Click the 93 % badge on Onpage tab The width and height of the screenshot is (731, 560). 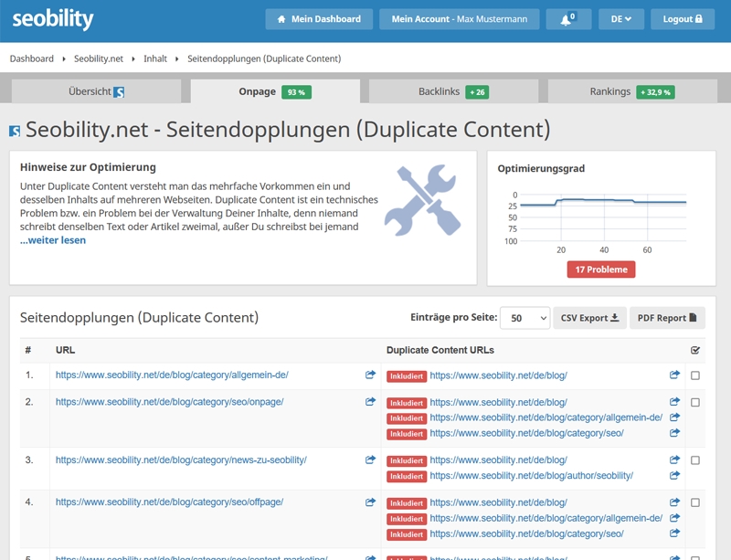coord(296,92)
